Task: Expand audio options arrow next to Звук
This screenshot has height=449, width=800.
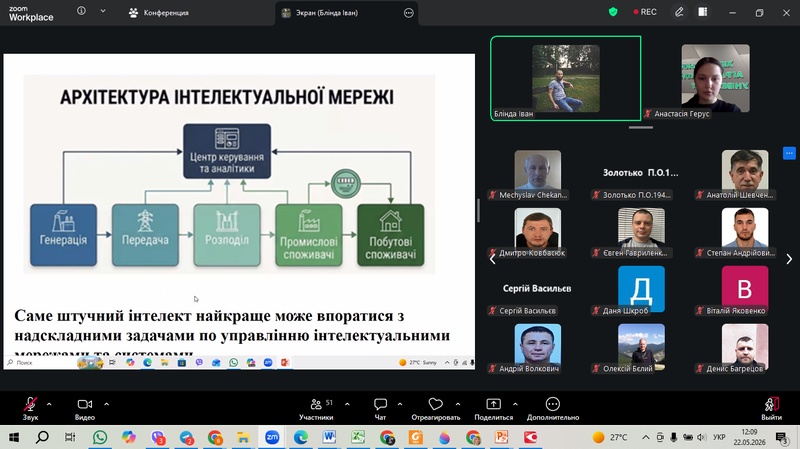Action: click(x=49, y=404)
